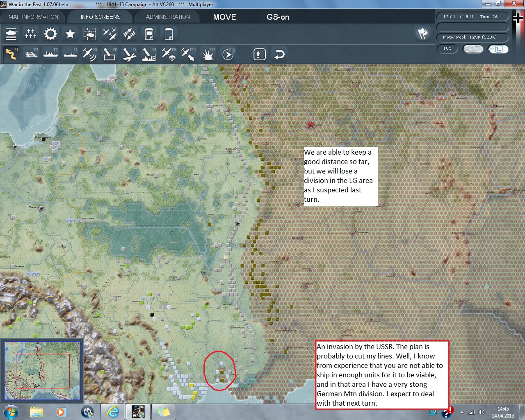525x420 pixels.
Task: Click the red star Moscow marker
Action: point(310,124)
